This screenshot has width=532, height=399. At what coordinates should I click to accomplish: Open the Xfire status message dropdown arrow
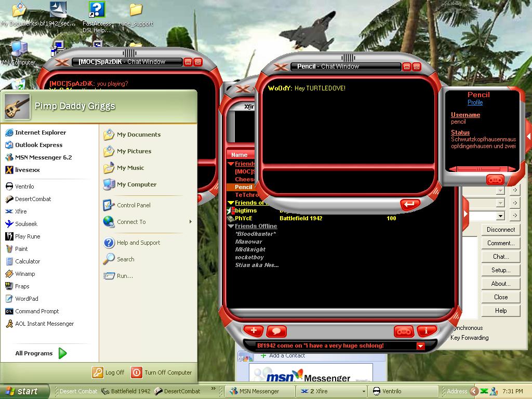pos(420,346)
